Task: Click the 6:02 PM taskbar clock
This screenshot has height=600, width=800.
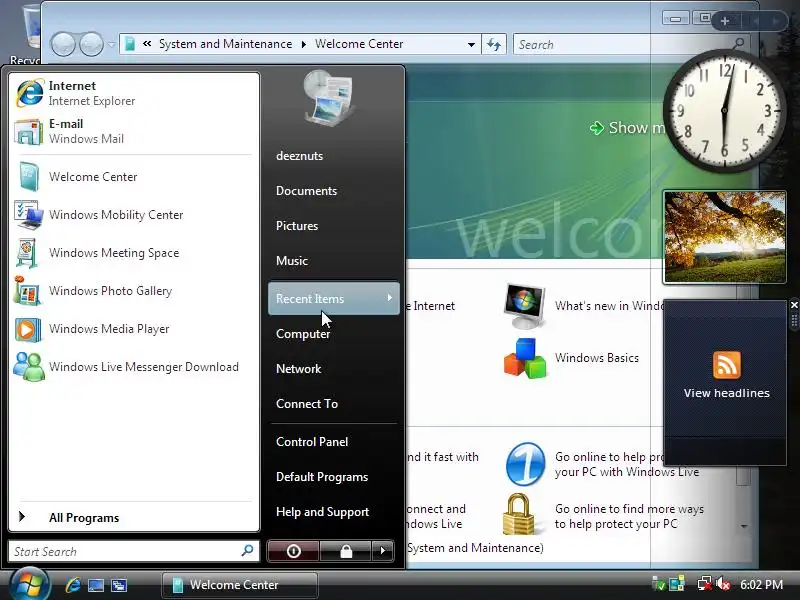Action: point(761,585)
